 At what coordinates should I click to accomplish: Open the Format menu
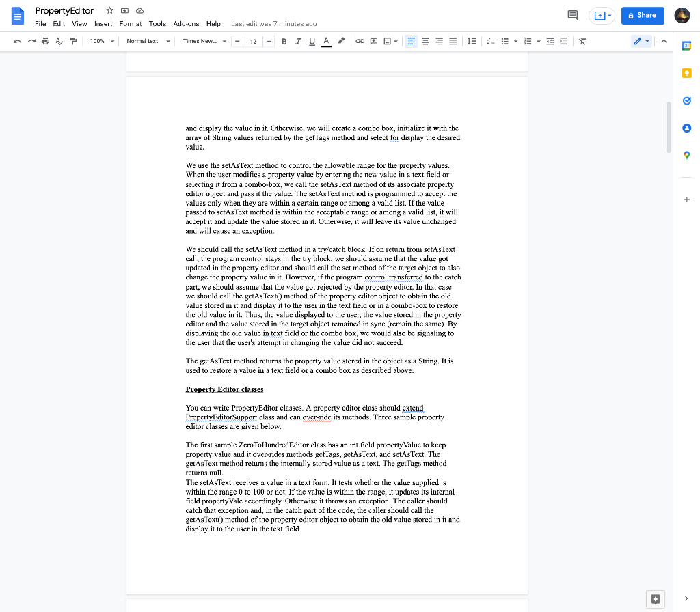[130, 23]
